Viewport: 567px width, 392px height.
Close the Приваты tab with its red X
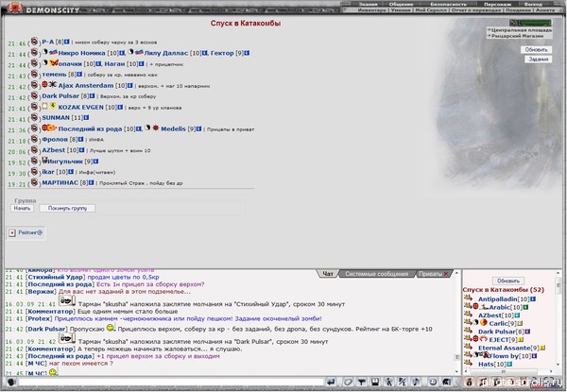[446, 274]
